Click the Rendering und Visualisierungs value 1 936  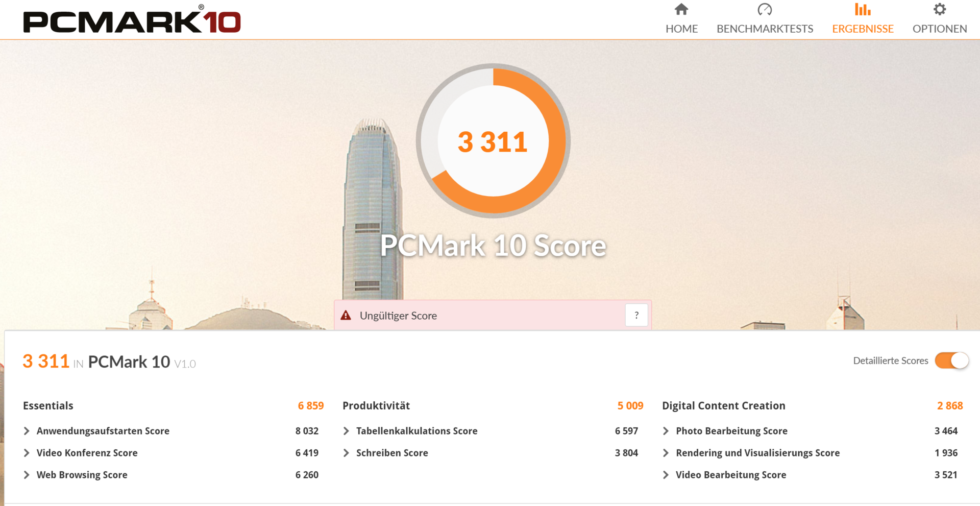946,453
